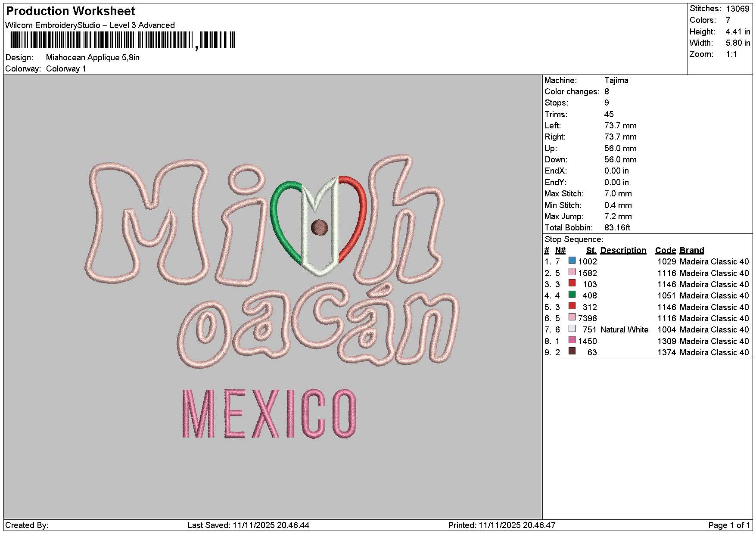Click the Machine value Tajima

616,81
